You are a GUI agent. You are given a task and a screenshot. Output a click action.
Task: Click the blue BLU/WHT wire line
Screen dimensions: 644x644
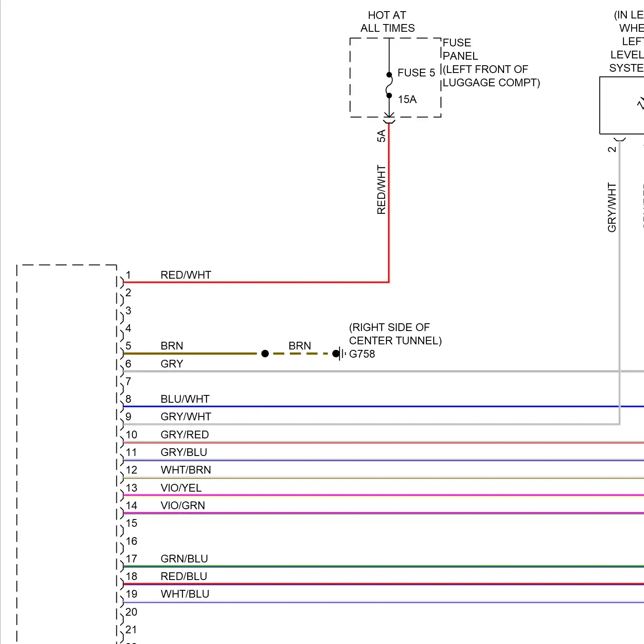click(x=383, y=406)
